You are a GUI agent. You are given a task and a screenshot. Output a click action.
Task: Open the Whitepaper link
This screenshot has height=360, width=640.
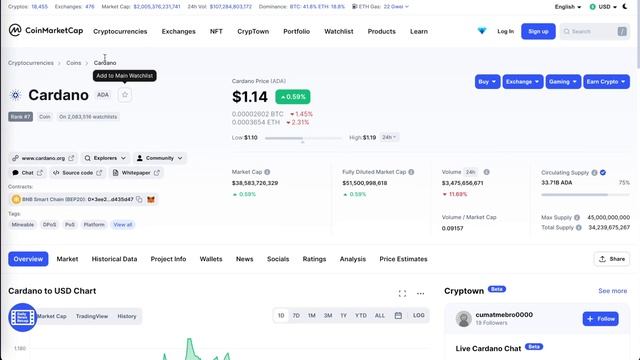[136, 173]
